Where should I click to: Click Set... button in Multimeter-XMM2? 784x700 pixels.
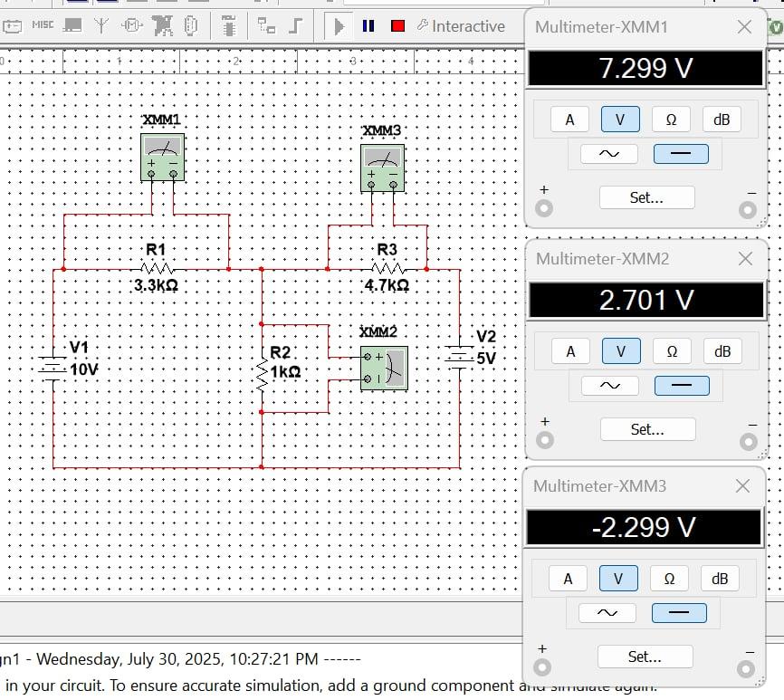tap(646, 429)
